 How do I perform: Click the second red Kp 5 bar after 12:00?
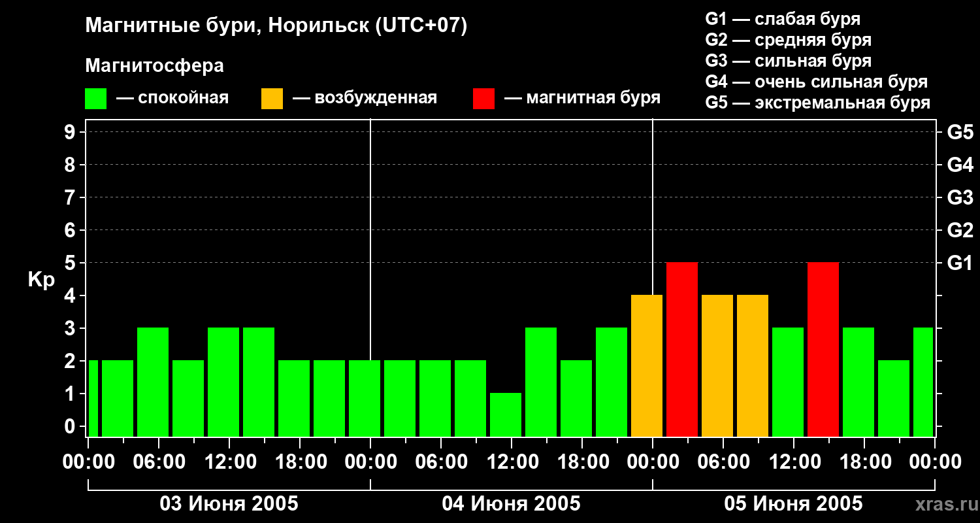point(823,349)
